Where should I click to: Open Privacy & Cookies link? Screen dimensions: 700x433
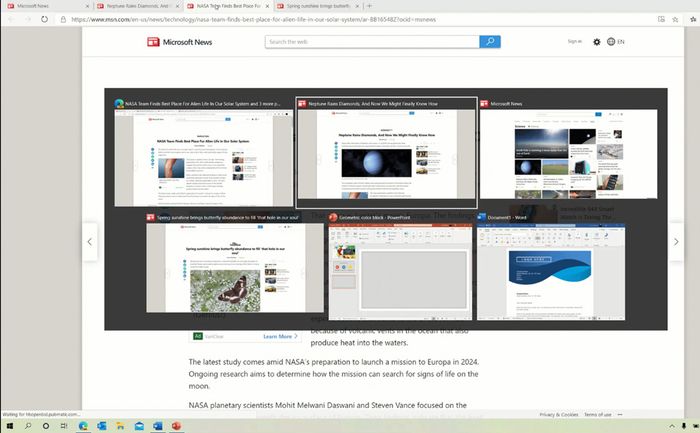click(558, 415)
